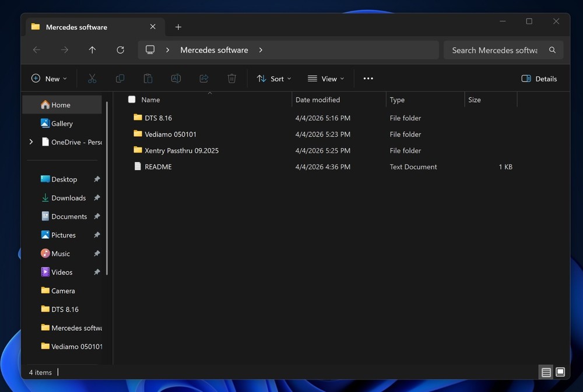The image size is (583, 392).
Task: Expand the OneDrive tree node
Action: tap(31, 142)
